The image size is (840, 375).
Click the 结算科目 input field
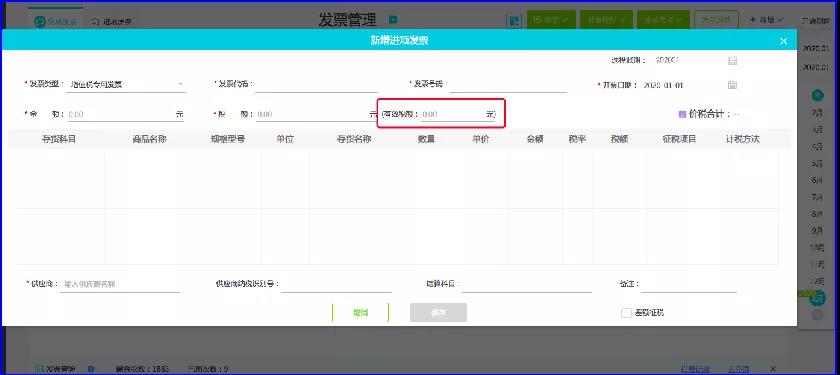click(x=527, y=284)
